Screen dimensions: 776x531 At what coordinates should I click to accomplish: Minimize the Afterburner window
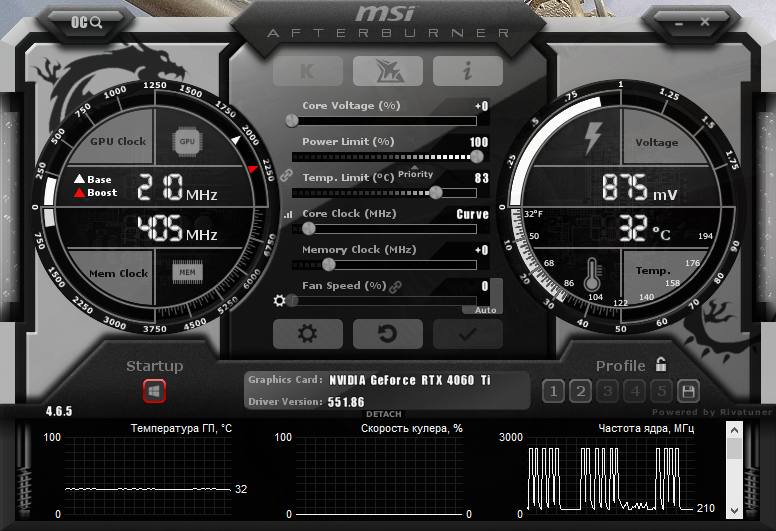tap(679, 23)
